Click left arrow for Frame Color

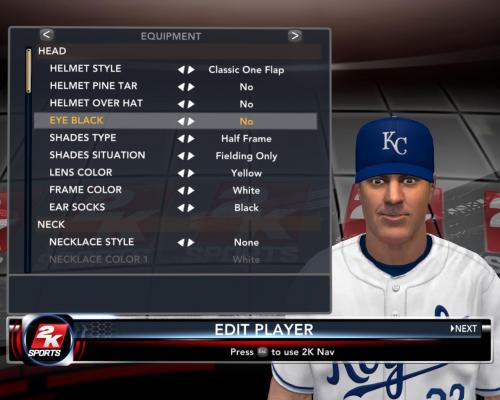[181, 191]
